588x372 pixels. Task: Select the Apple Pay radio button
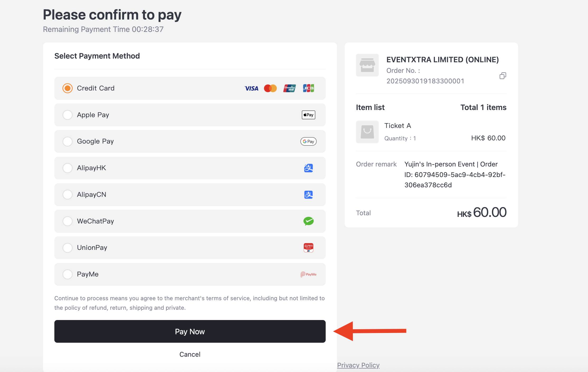(68, 115)
